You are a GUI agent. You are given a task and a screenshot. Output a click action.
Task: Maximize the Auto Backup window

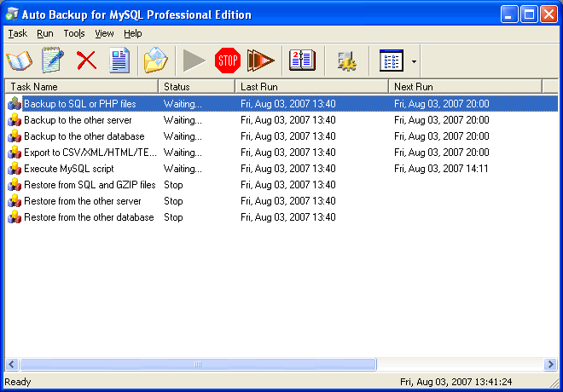coord(529,14)
